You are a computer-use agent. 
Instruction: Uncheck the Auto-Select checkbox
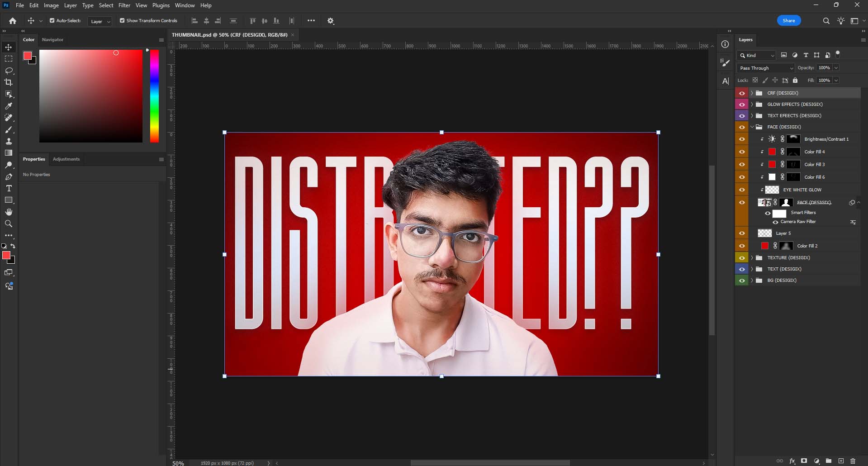(x=52, y=20)
